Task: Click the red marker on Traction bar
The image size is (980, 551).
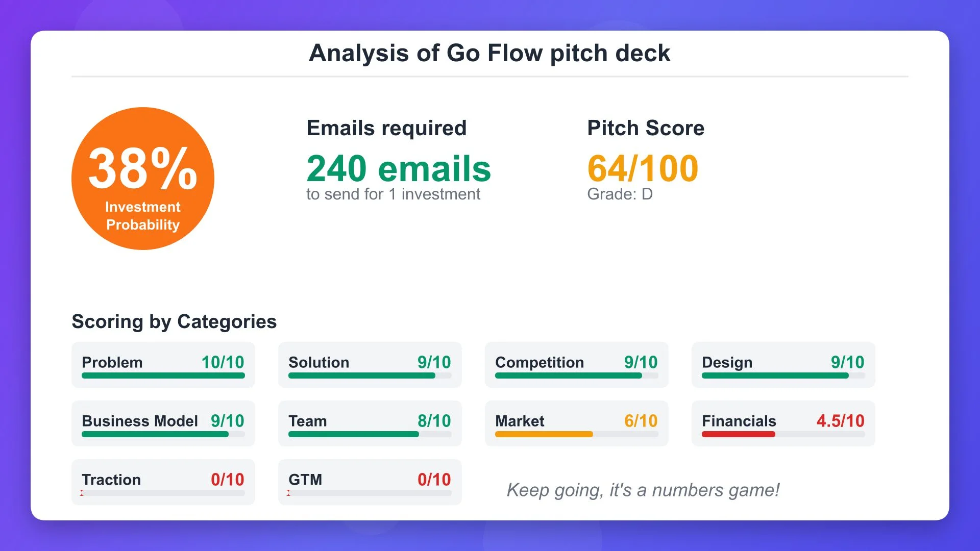Action: 82,493
